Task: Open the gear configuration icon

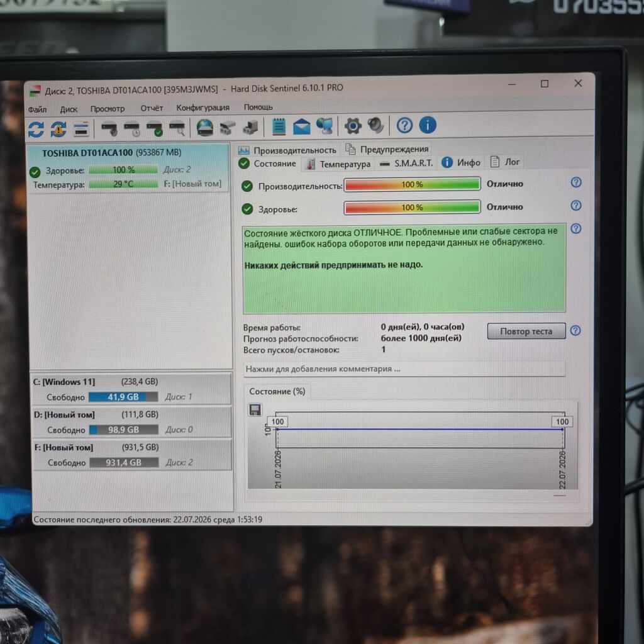Action: (x=353, y=126)
